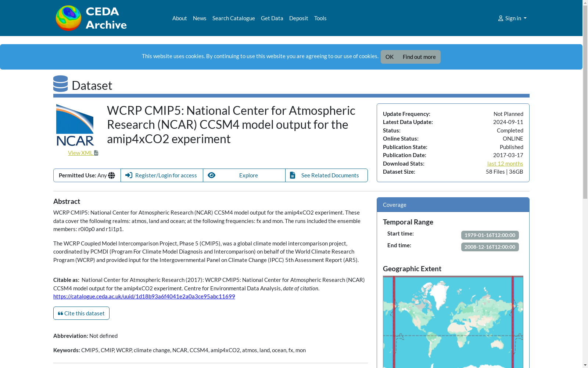Open the News menu item
This screenshot has width=588, height=368.
coord(200,18)
